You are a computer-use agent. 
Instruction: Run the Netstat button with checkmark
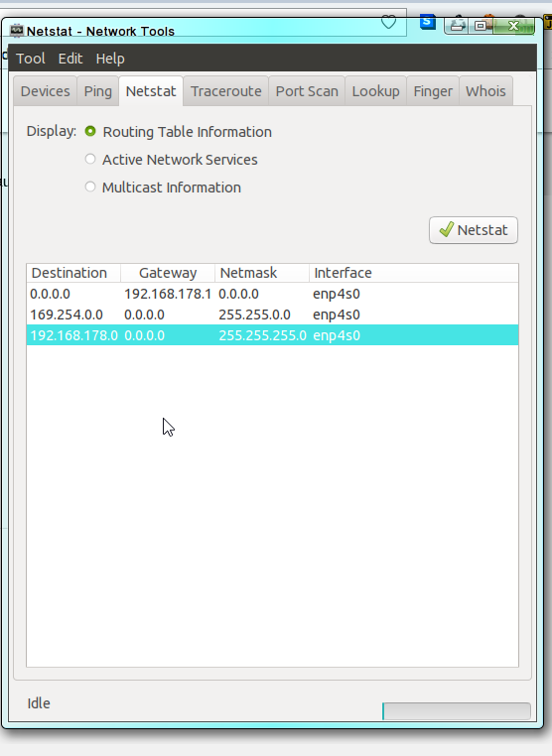(x=474, y=230)
